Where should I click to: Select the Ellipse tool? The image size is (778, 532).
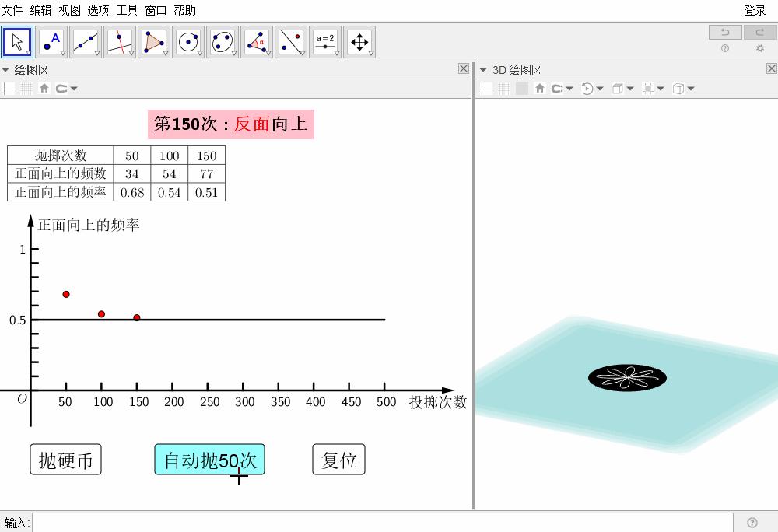tap(223, 42)
